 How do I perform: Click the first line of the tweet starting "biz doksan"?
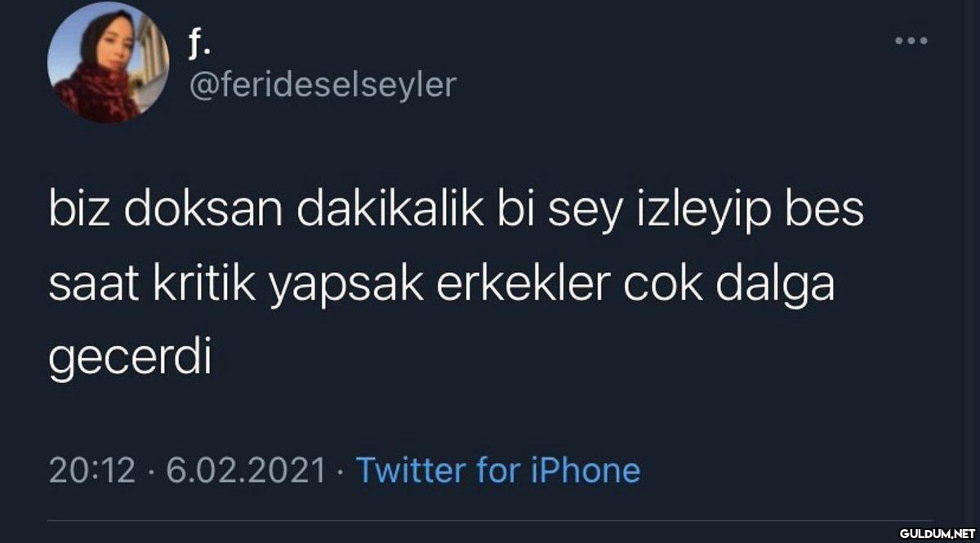[456, 213]
